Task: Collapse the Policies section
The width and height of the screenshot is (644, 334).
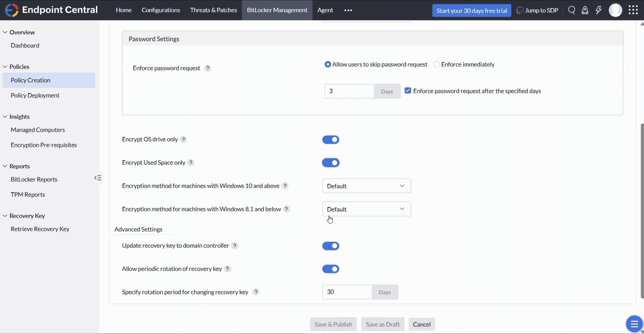Action: click(x=5, y=67)
